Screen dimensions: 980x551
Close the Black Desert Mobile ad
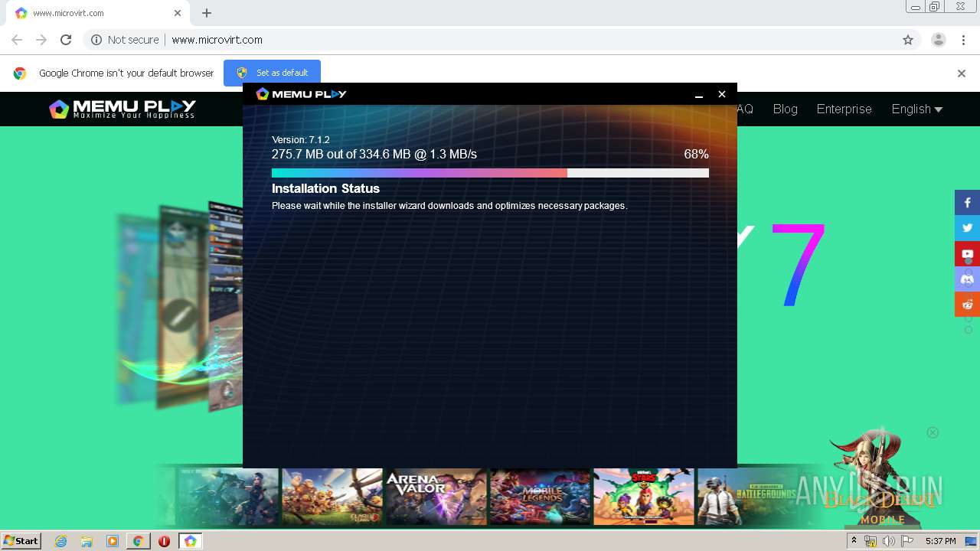(933, 432)
